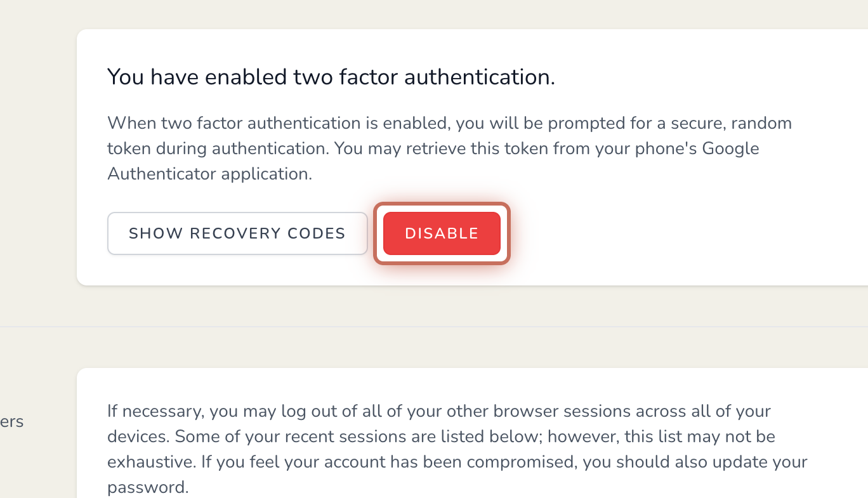This screenshot has height=498, width=868.
Task: Click the "Authenticator application." text
Action: coord(209,173)
